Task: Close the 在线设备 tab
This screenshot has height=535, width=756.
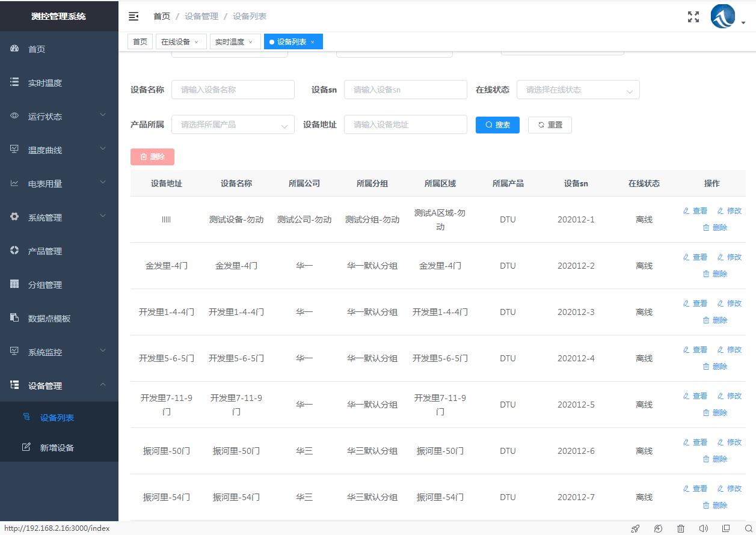Action: 197,41
